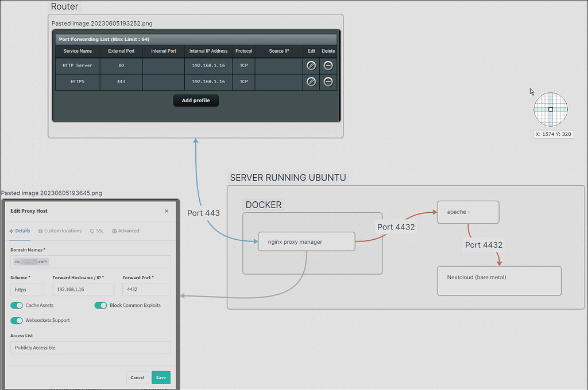
Task: Click the green Save button
Action: point(161,377)
